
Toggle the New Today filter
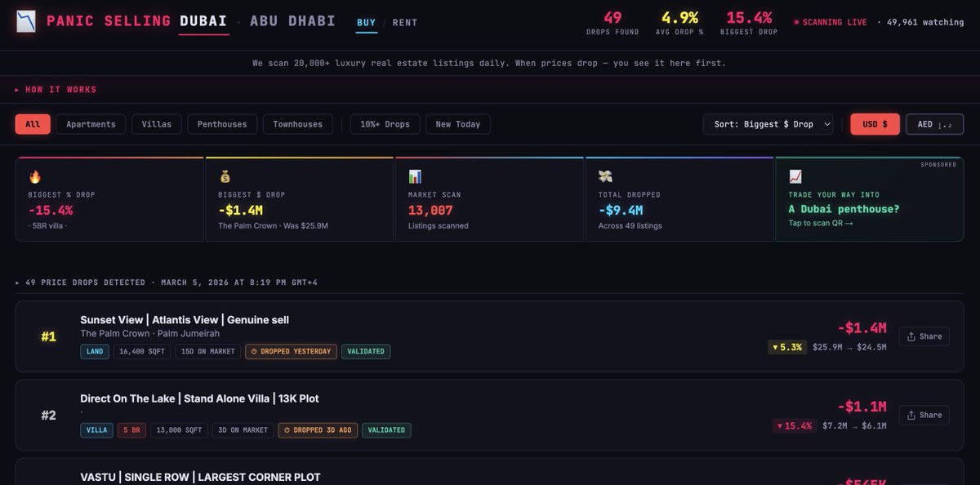tap(458, 124)
